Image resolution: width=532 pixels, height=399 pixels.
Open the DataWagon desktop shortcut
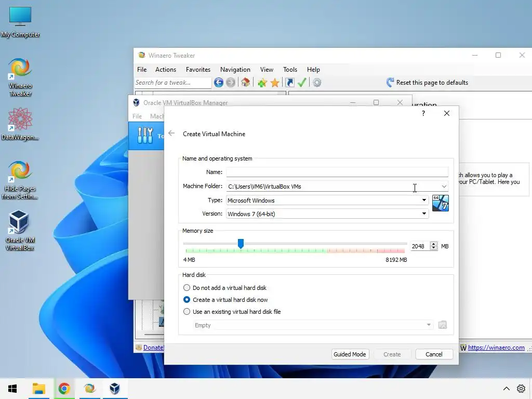pyautogui.click(x=20, y=124)
